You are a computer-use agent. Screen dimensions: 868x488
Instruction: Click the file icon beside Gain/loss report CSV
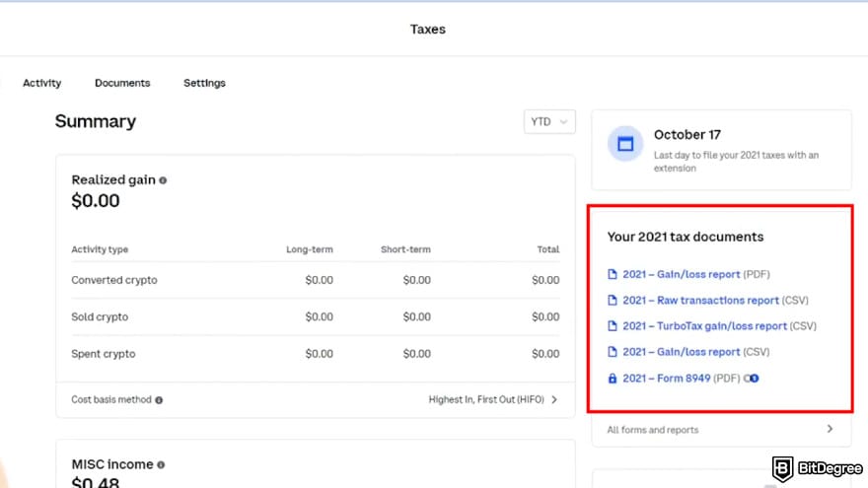point(613,352)
